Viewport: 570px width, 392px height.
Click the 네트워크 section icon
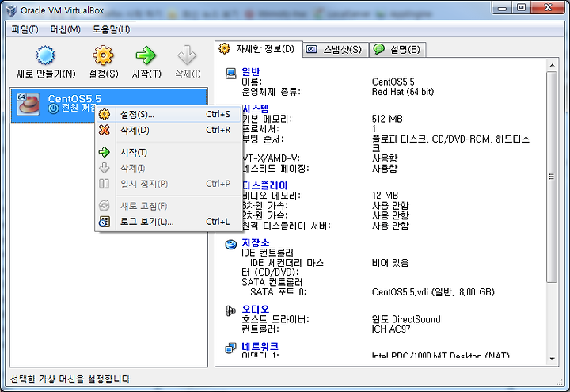(231, 348)
